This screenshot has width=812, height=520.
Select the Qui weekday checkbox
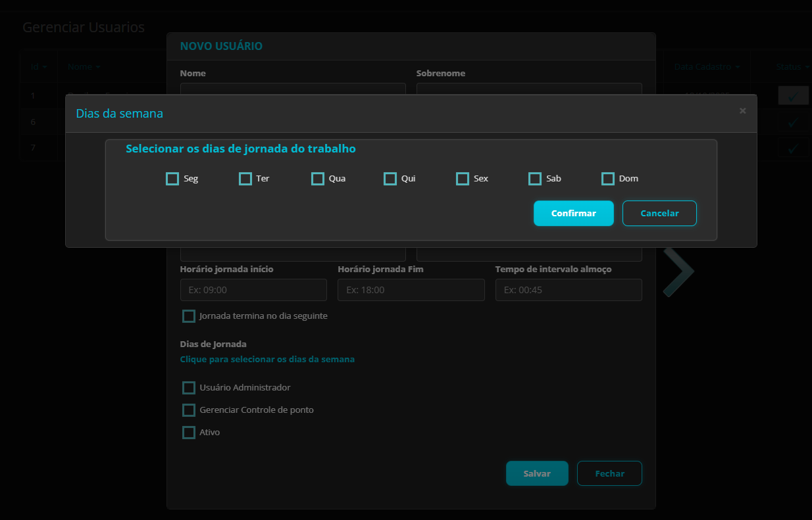click(x=390, y=179)
